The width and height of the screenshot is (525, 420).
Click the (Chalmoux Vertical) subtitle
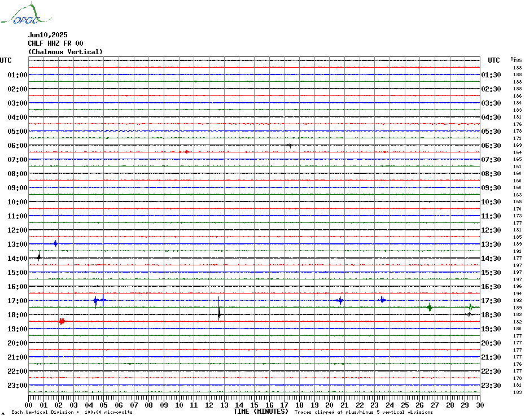[x=65, y=52]
